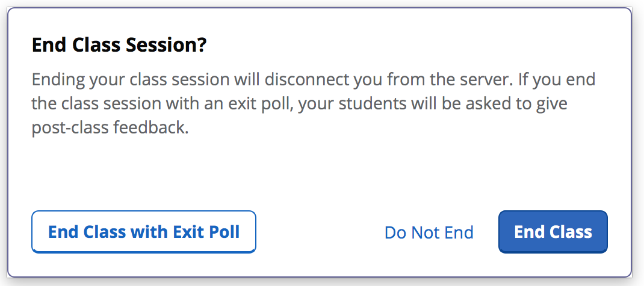The width and height of the screenshot is (644, 286).
Task: Request post-class feedback via Exit Poll button
Action: coord(144,232)
